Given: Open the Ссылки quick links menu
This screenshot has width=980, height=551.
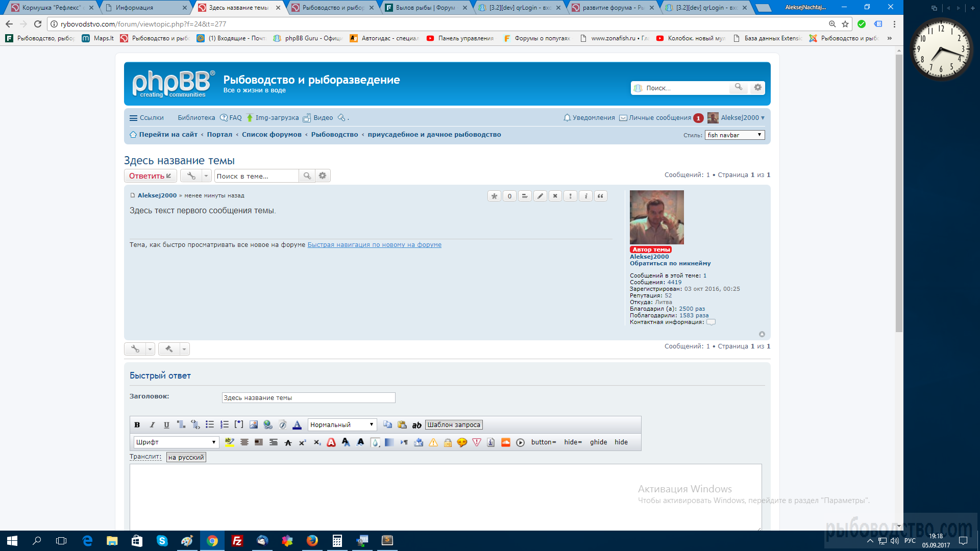Looking at the screenshot, I should point(147,118).
